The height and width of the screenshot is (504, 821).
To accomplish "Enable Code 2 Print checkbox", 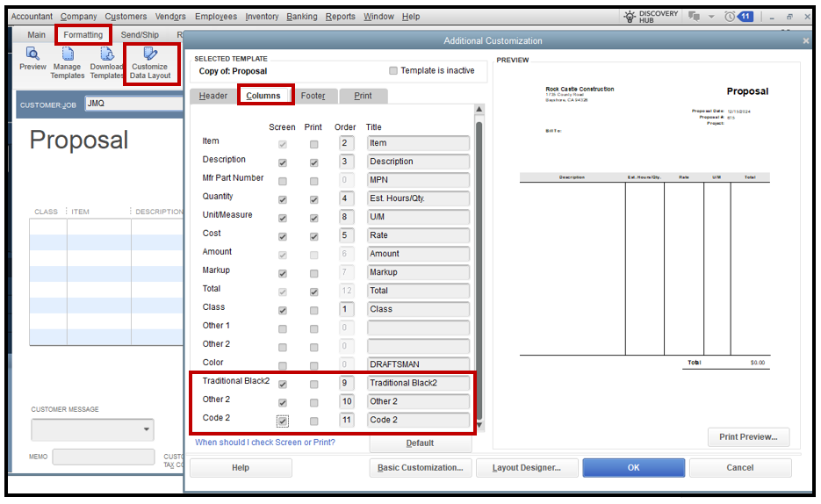I will point(314,421).
